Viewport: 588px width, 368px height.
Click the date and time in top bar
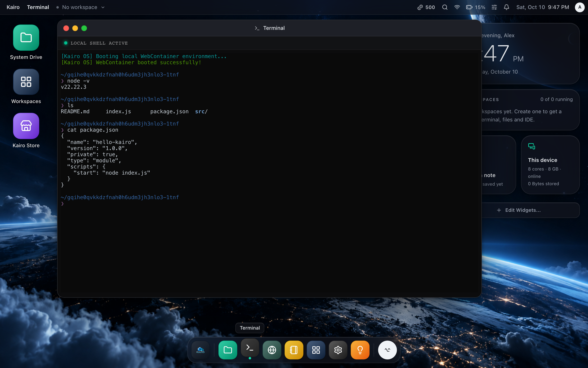pos(542,7)
